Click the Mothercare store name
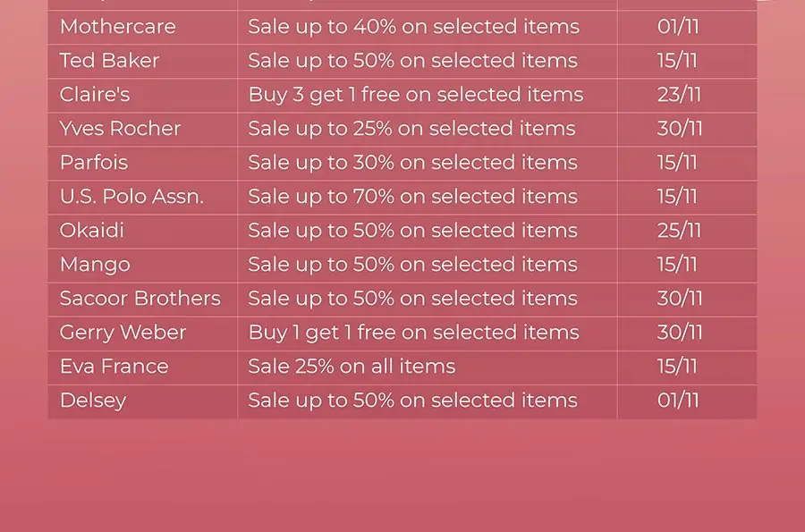Screen dimensions: 805x532 click(117, 27)
